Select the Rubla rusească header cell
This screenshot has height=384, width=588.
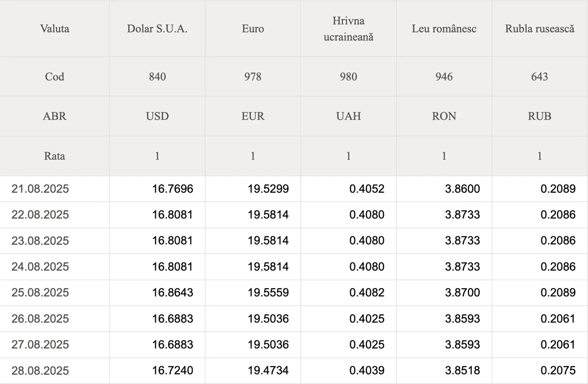(539, 28)
